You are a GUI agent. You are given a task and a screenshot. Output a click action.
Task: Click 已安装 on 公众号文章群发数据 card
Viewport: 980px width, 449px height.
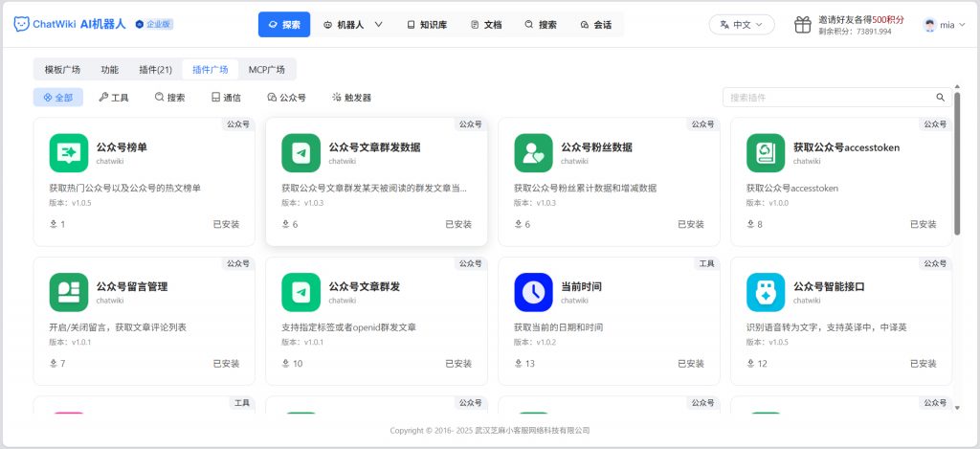[458, 224]
